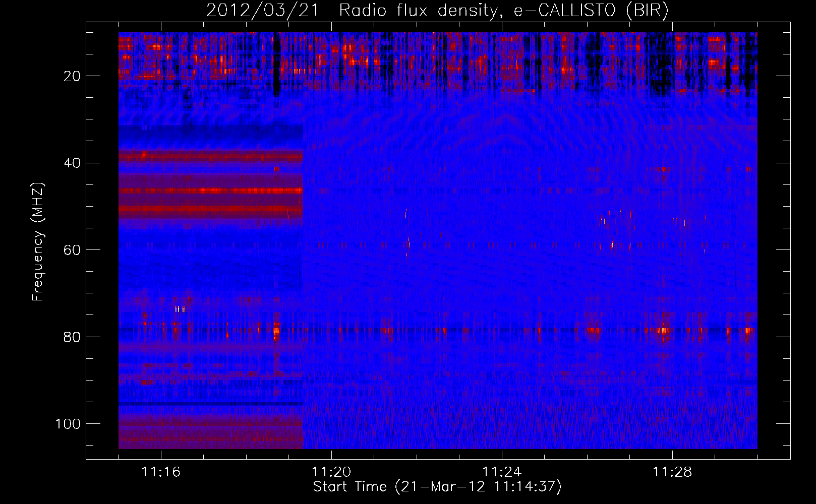Select frequency tick label 20
The image size is (816, 504).
click(73, 76)
